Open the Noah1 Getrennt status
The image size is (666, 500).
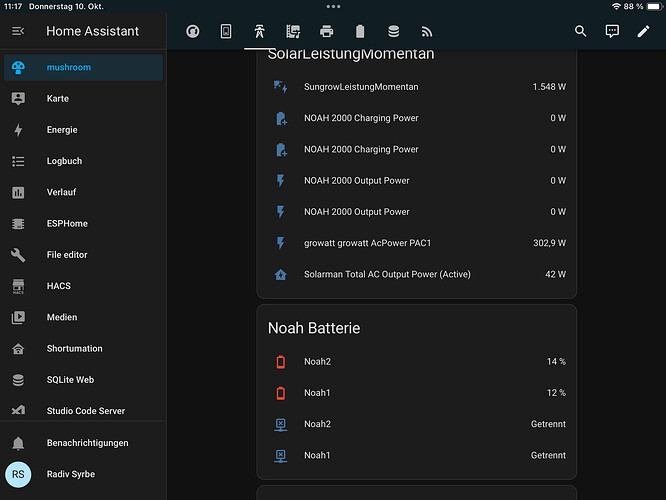pyautogui.click(x=548, y=455)
